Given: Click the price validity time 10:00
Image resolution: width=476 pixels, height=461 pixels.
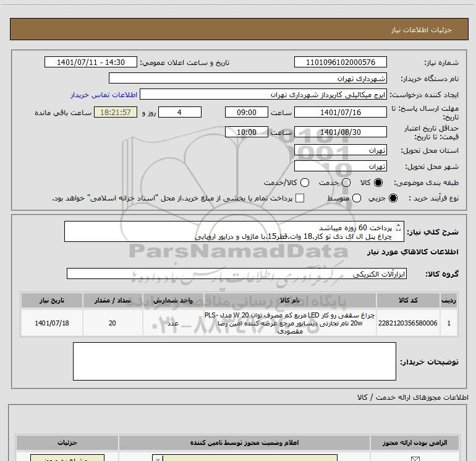Looking at the screenshot, I should coord(247,132).
